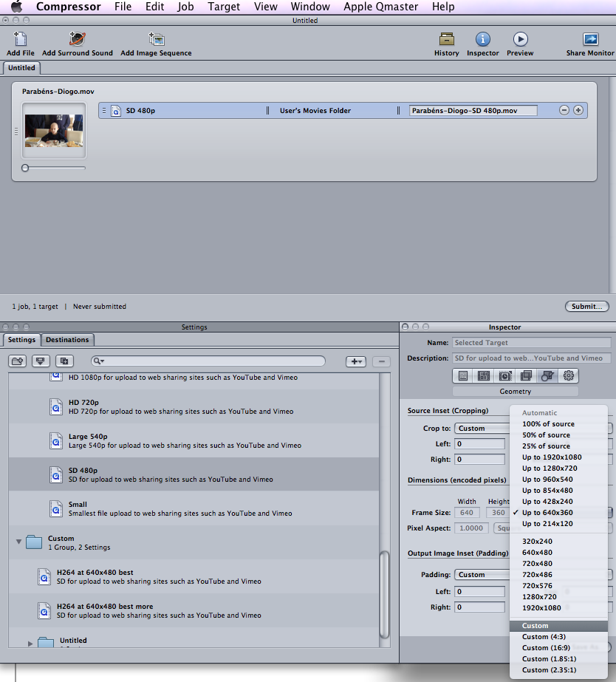Open the Frame Controls pane icon

pos(504,376)
